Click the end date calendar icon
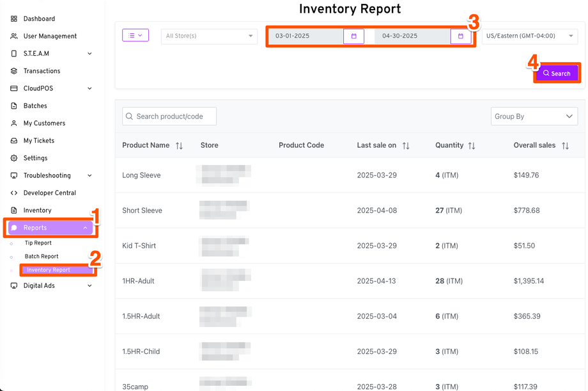This screenshot has width=588, height=391. (x=460, y=36)
